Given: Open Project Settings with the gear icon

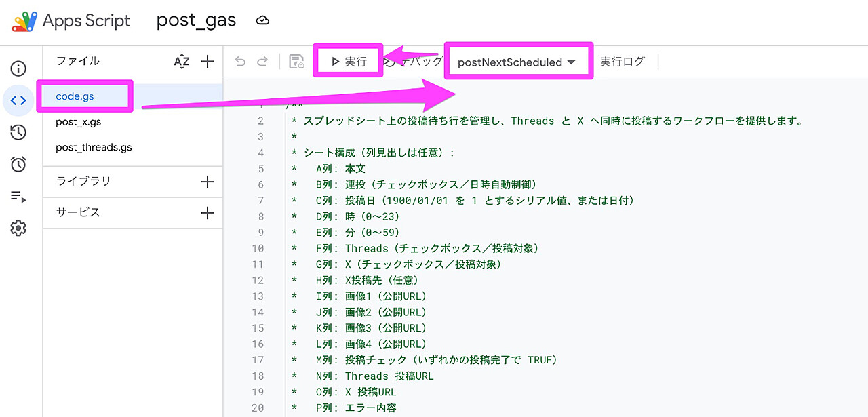Looking at the screenshot, I should (18, 228).
